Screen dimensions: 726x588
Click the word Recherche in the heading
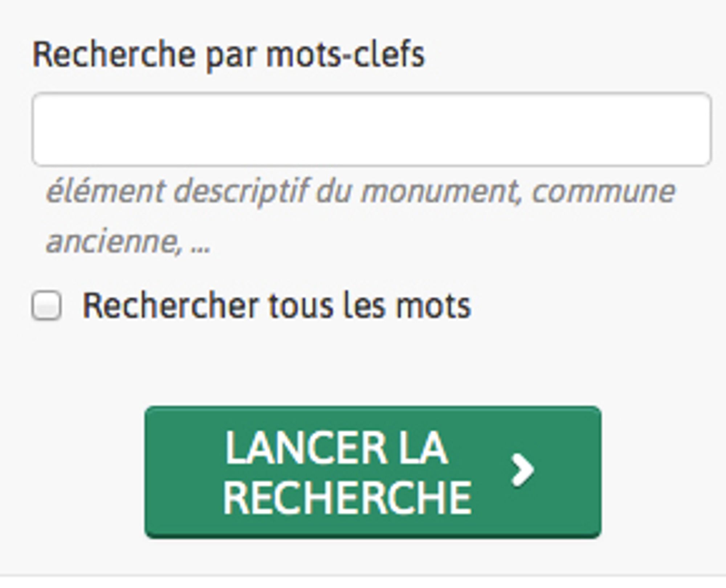[114, 55]
